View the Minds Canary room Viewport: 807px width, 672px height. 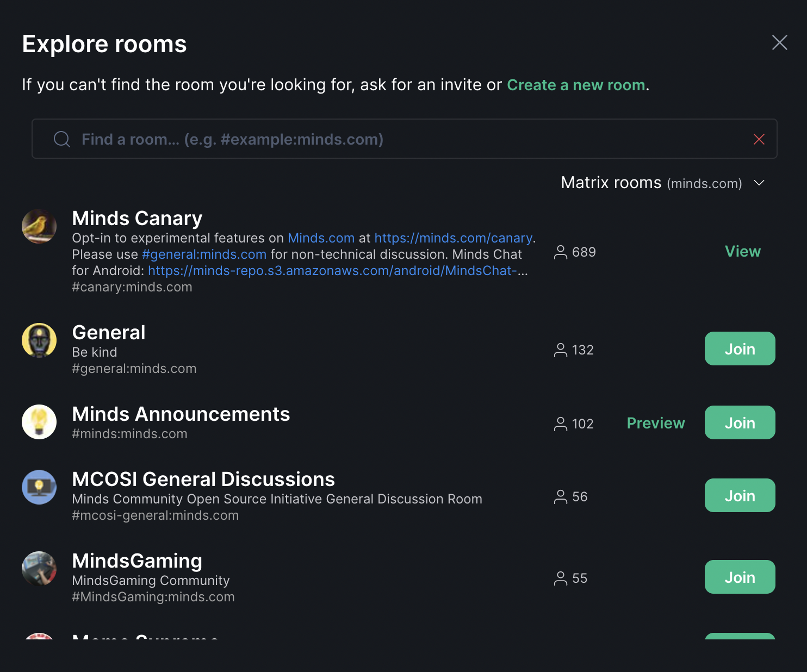pyautogui.click(x=742, y=251)
